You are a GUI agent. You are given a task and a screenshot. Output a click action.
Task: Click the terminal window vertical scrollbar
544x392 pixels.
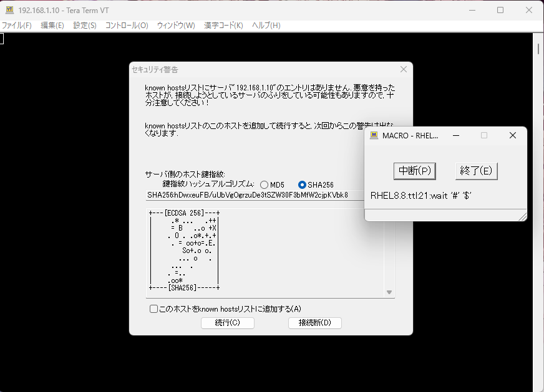point(538,212)
